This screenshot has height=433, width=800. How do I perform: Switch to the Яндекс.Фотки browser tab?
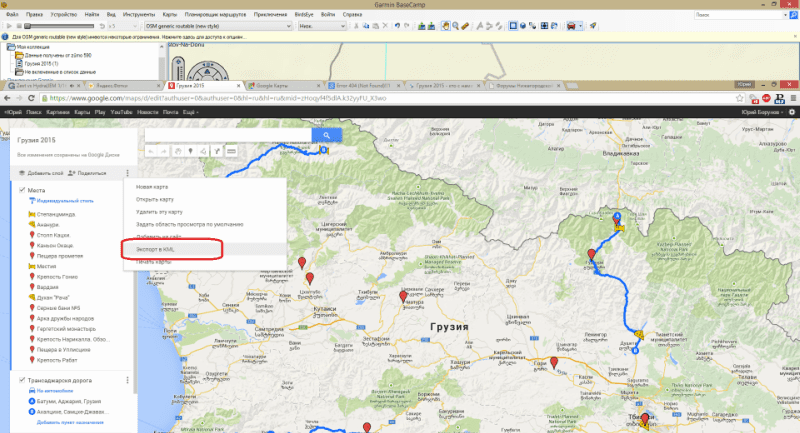point(123,86)
